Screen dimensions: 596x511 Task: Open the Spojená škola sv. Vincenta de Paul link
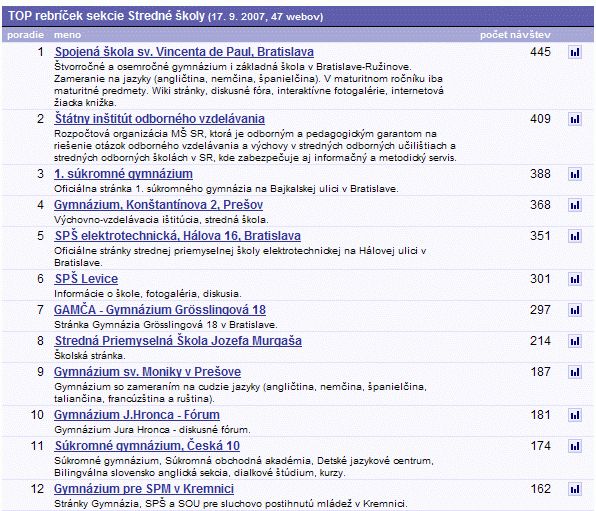pos(184,52)
